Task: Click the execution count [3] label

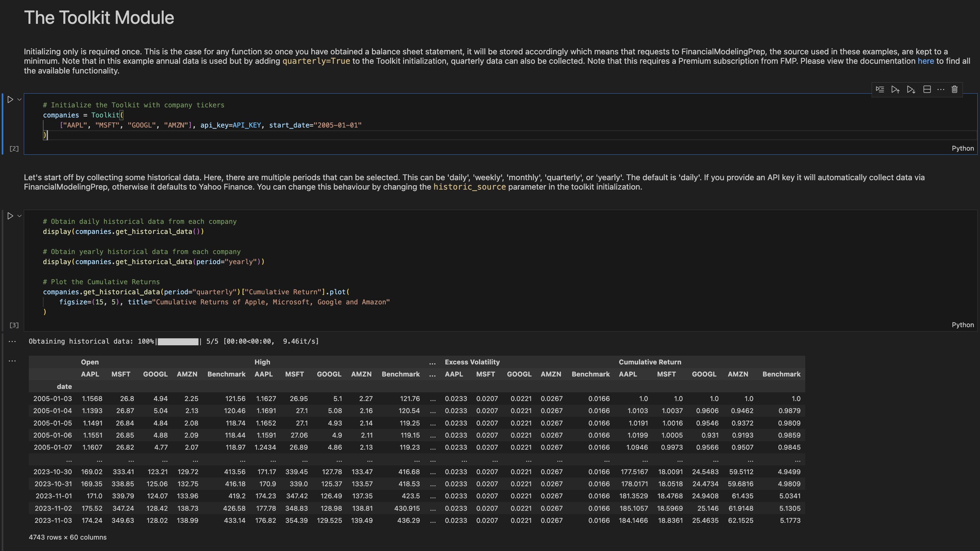Action: 14,325
